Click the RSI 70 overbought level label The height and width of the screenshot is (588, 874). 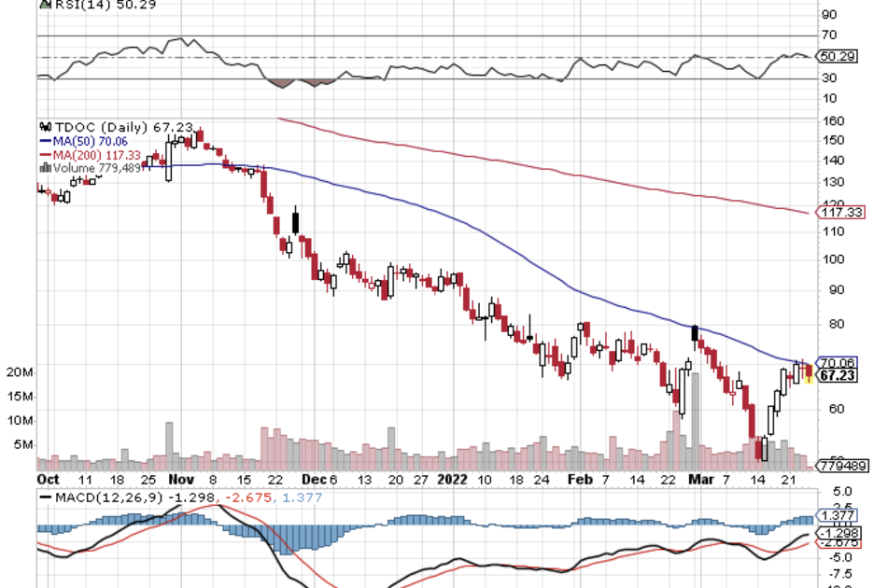[828, 35]
